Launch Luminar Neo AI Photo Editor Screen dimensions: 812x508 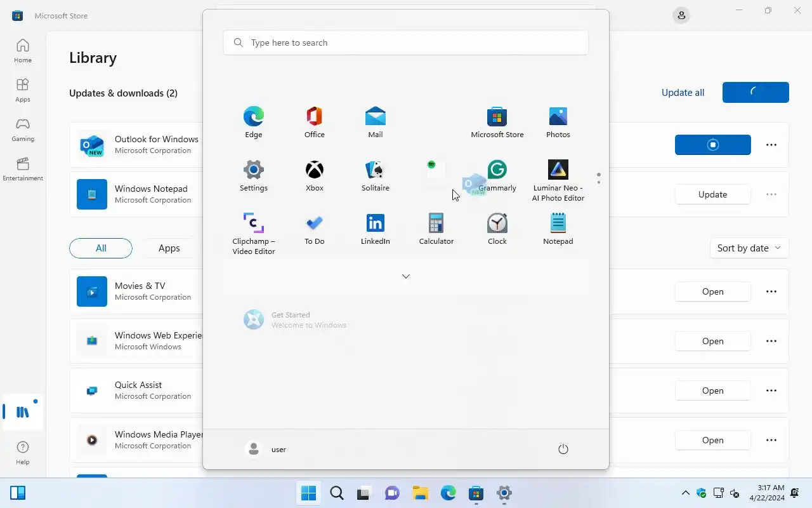[558, 180]
